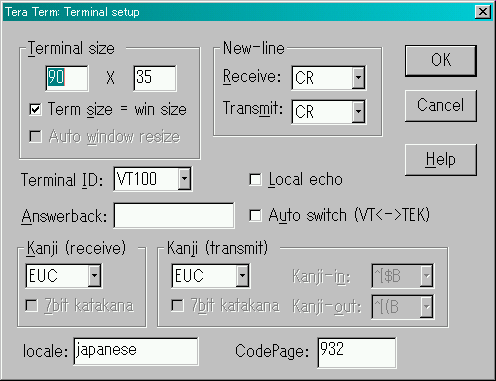The image size is (496, 381).
Task: Click the Kanji-out dropdown arrow
Action: pos(426,306)
